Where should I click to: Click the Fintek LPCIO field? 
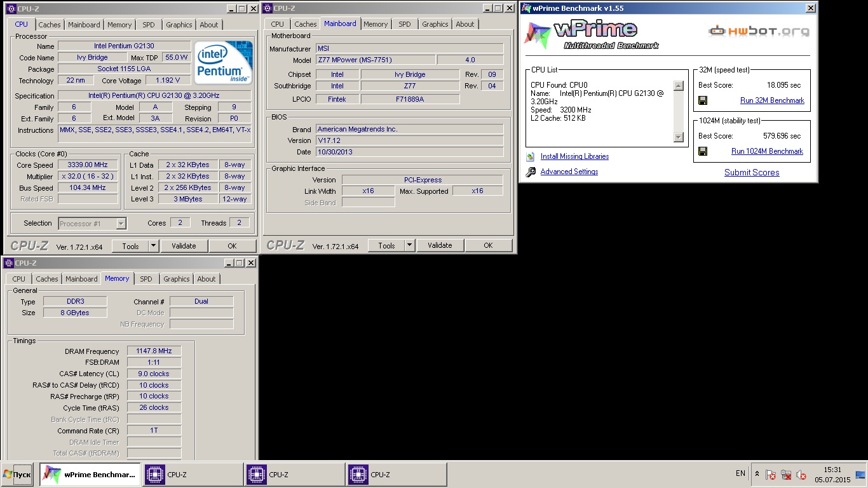337,99
